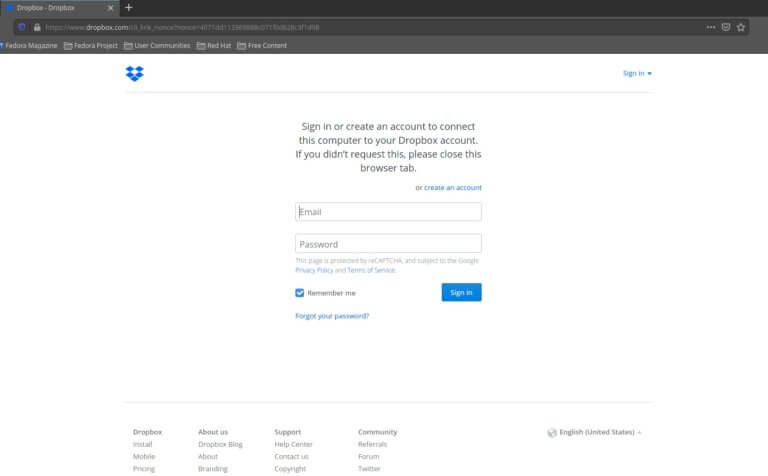Click the site security padlock icon
This screenshot has height=476, width=768.
[x=37, y=27]
